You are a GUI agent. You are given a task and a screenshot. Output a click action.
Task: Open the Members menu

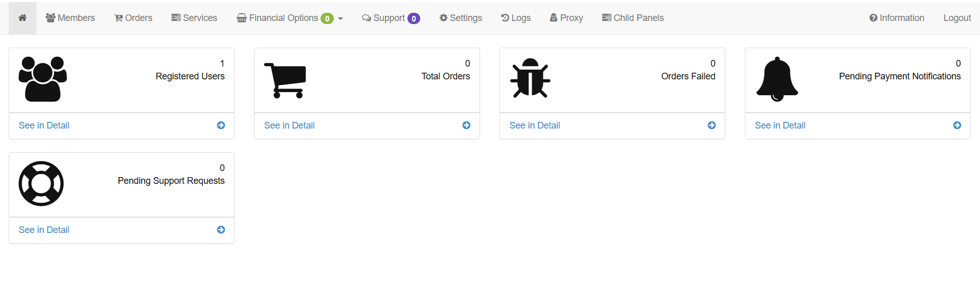click(71, 18)
